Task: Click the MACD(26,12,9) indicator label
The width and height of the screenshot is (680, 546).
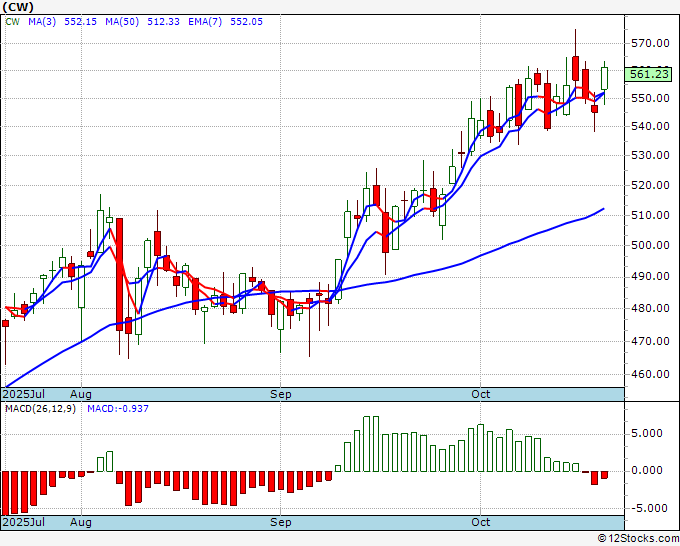Action: click(x=40, y=409)
